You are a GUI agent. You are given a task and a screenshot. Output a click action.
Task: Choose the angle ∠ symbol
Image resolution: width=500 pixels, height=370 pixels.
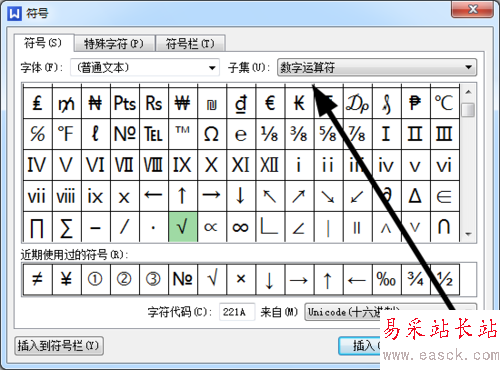click(x=299, y=227)
